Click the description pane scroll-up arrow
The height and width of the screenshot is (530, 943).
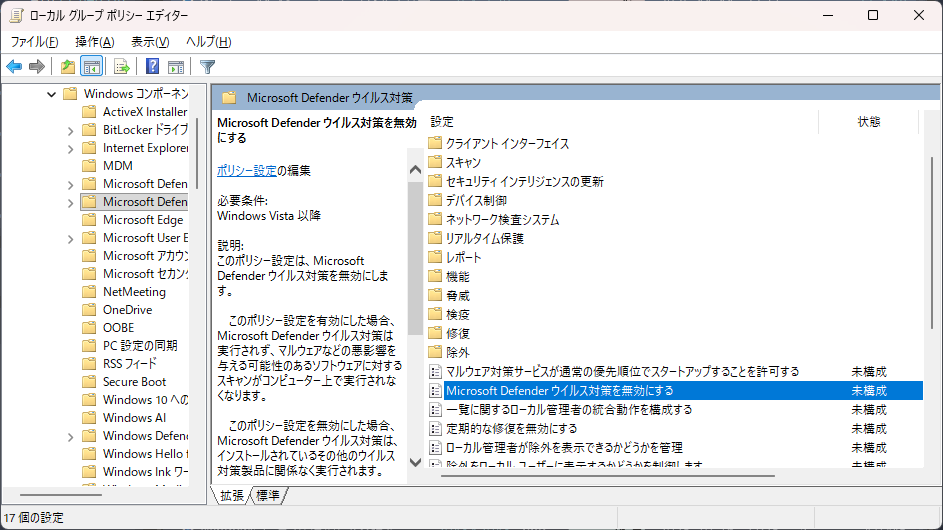[x=416, y=169]
